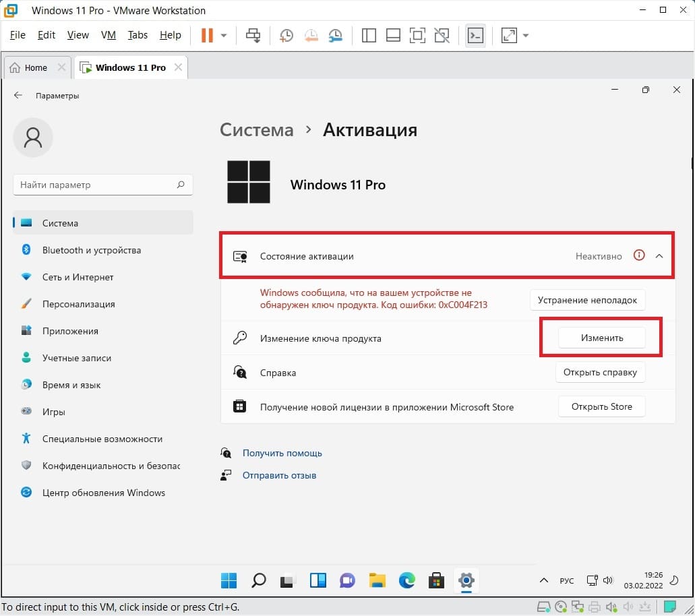This screenshot has width=695, height=616.
Task: Click the Открыть Store button
Action: point(601,406)
